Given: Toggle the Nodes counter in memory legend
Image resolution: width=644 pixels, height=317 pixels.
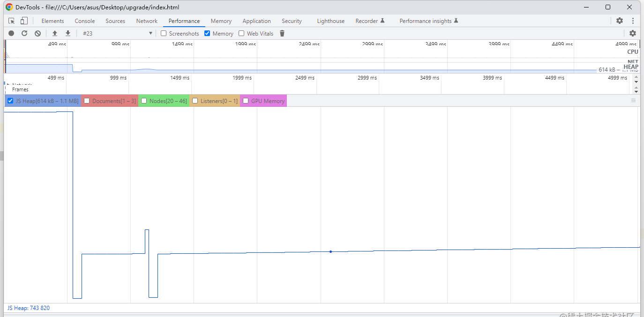Looking at the screenshot, I should tap(144, 101).
